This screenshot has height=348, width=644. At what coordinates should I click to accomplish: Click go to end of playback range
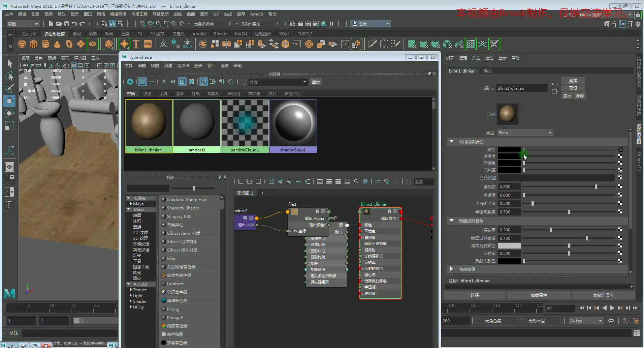[635, 308]
